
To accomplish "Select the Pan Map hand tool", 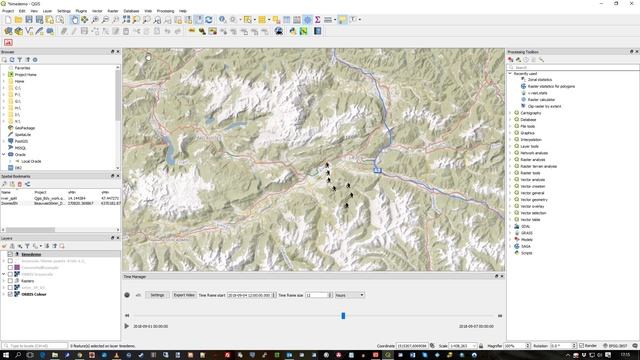I will pos(74,20).
